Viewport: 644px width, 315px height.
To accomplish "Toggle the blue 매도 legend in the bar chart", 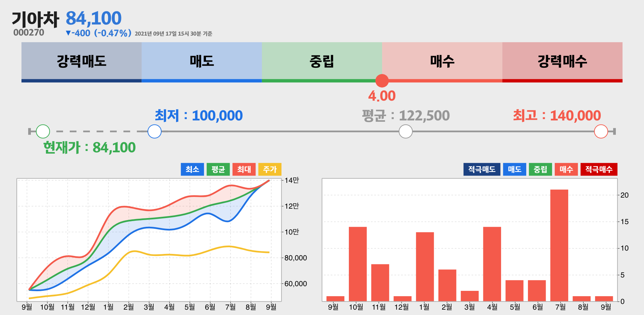I will [x=515, y=169].
